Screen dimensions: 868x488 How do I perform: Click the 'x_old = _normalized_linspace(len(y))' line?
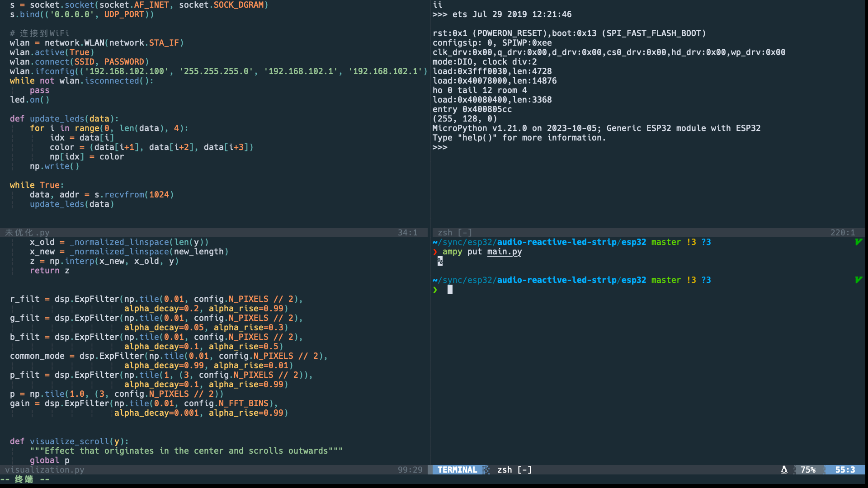click(119, 242)
